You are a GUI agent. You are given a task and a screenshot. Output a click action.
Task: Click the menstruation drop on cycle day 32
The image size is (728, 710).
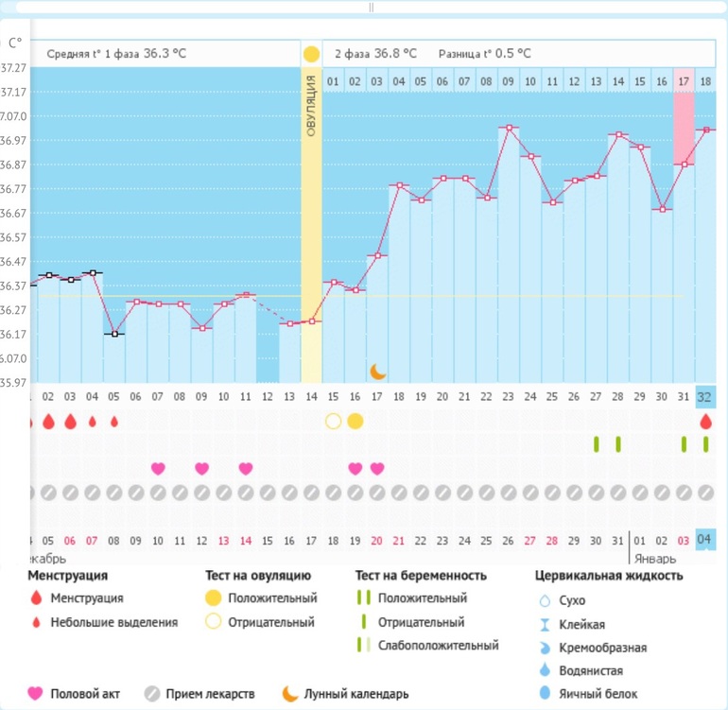point(705,421)
